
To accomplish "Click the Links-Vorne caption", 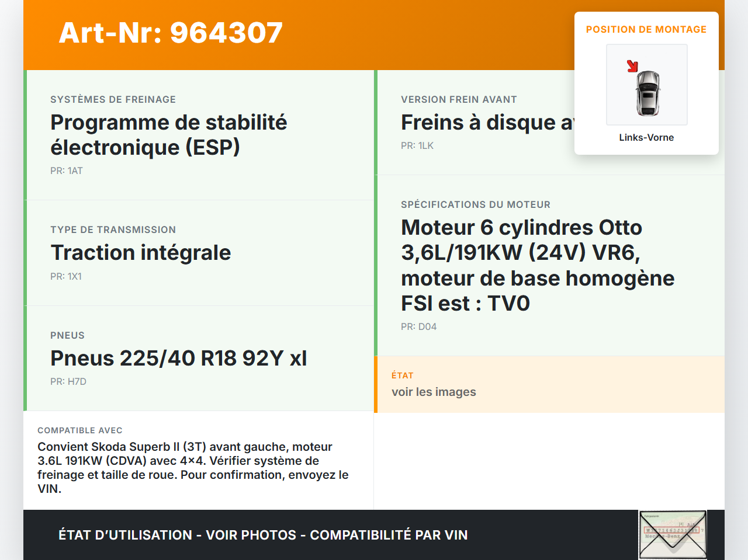I will pyautogui.click(x=646, y=138).
